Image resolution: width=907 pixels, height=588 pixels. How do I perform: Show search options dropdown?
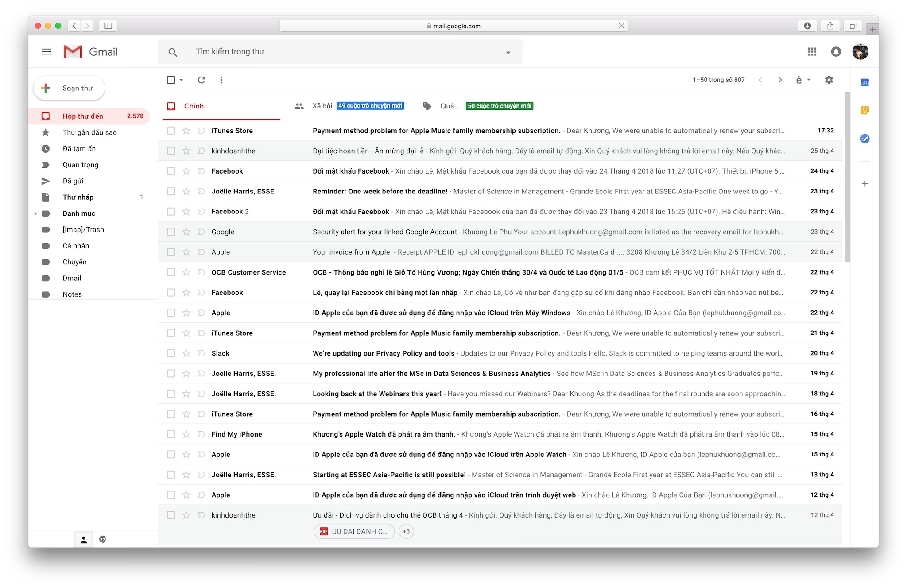tap(508, 53)
